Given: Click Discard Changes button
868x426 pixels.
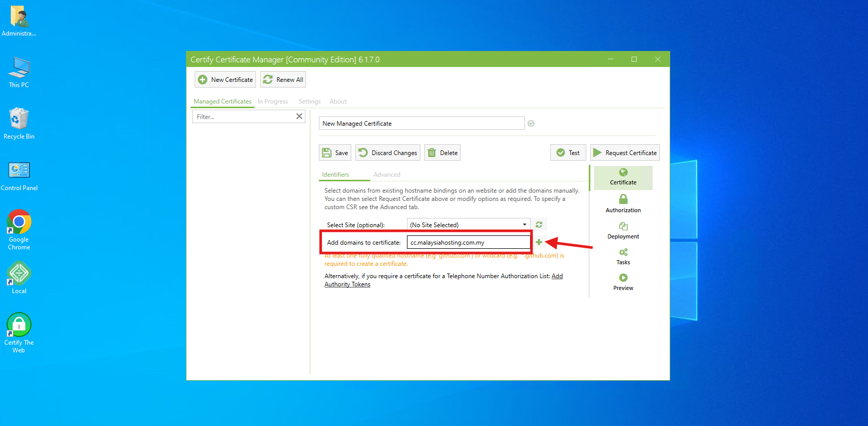Looking at the screenshot, I should (x=388, y=152).
